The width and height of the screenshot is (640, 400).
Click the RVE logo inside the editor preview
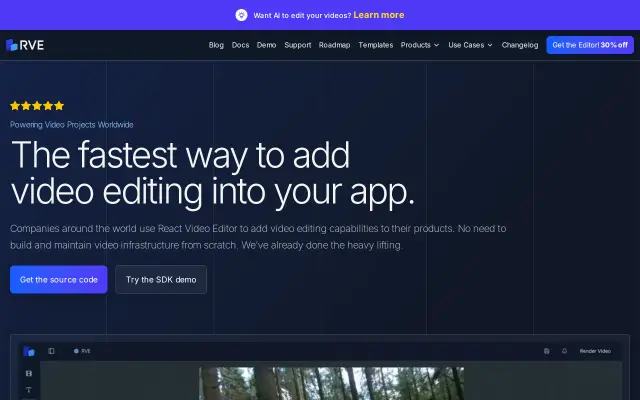29,351
